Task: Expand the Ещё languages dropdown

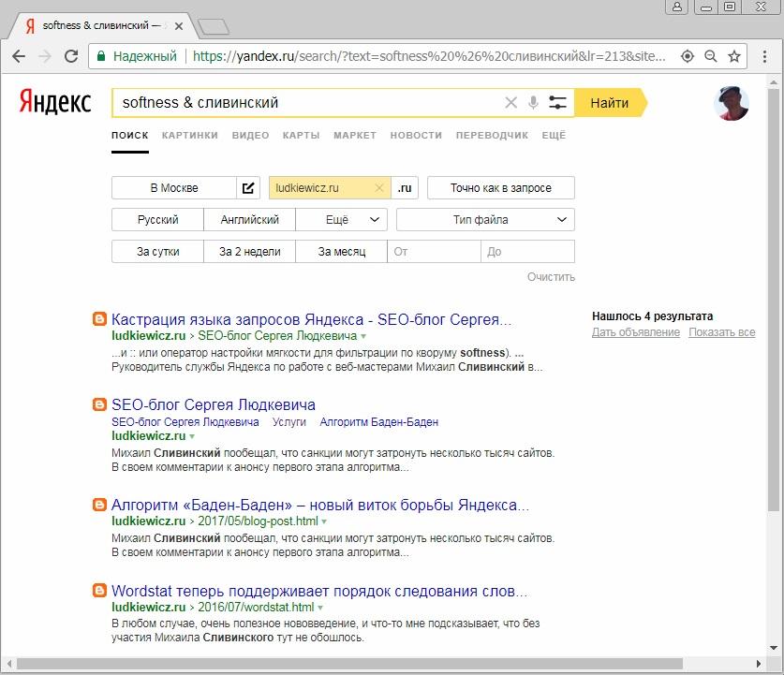Action: click(x=342, y=220)
